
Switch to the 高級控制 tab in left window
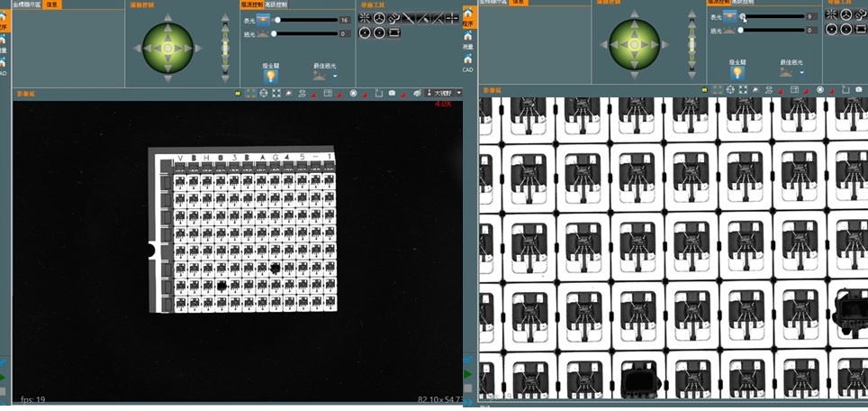pyautogui.click(x=276, y=5)
